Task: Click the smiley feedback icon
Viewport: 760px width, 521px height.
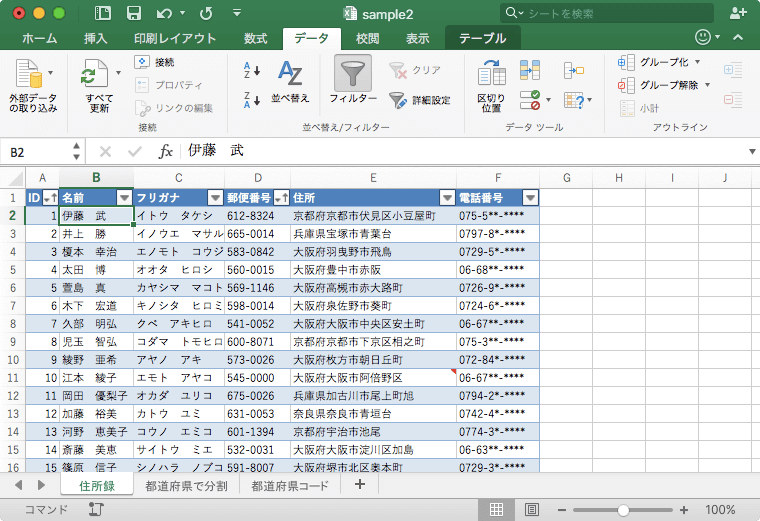Action: tap(702, 37)
